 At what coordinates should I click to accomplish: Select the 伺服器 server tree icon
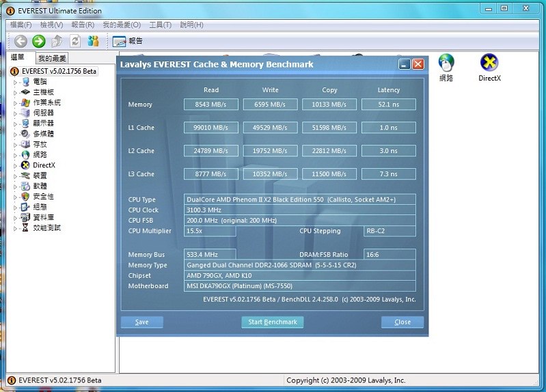[25, 113]
